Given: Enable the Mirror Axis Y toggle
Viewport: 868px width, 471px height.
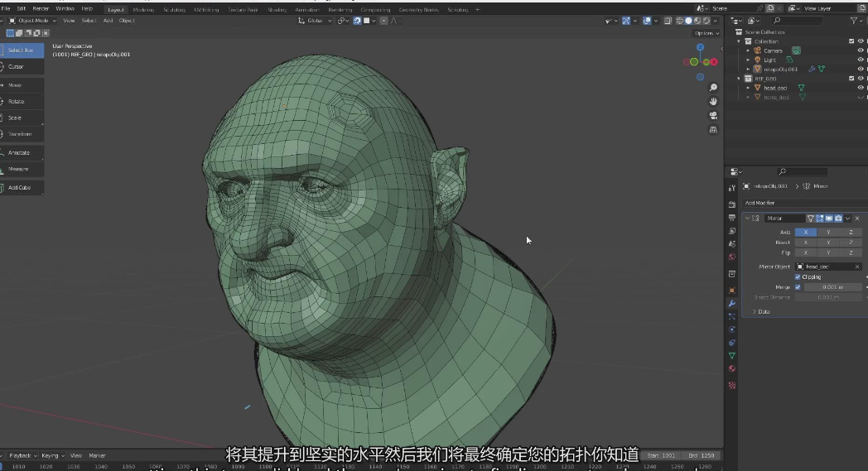Looking at the screenshot, I should click(x=827, y=233).
